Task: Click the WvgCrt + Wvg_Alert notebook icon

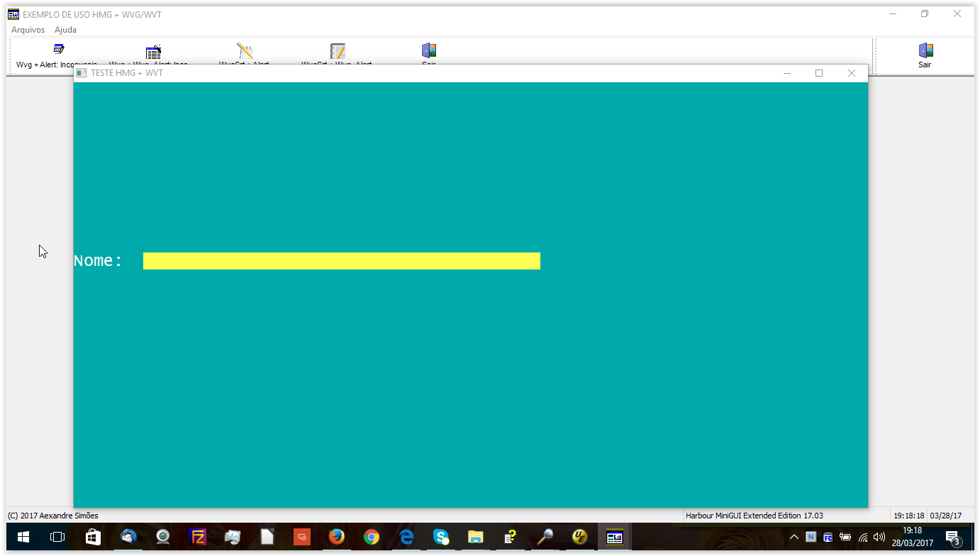Action: pos(338,51)
